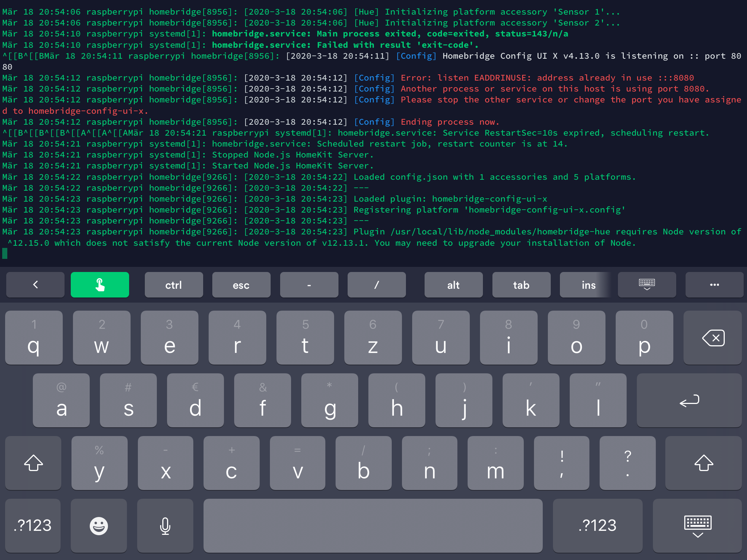Switch to symbols with right .?123 key

pos(597,525)
